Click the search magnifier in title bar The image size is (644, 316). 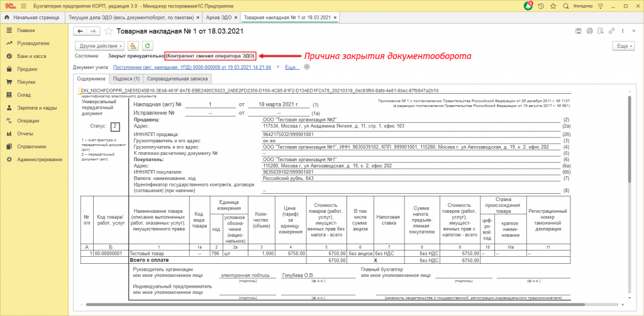point(564,5)
